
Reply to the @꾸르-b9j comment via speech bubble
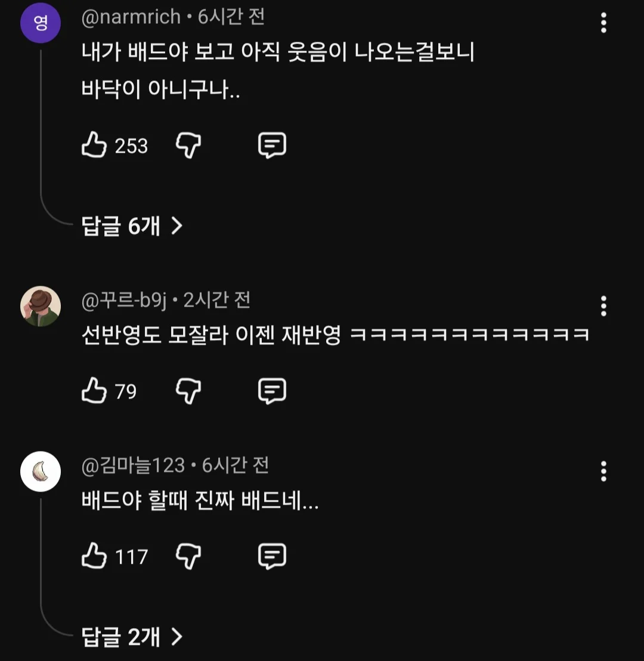tap(272, 391)
